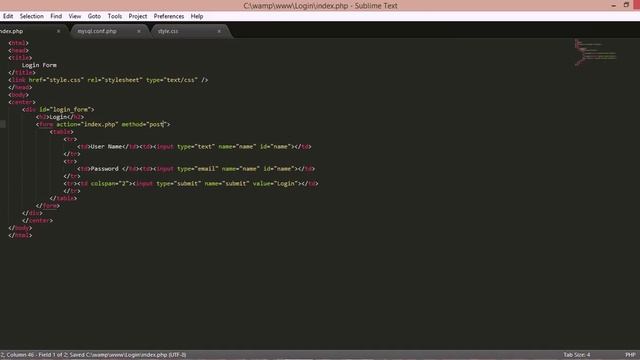Restore the Sublime Text window size
This screenshot has height=360, width=640.
pyautogui.click(x=626, y=5)
